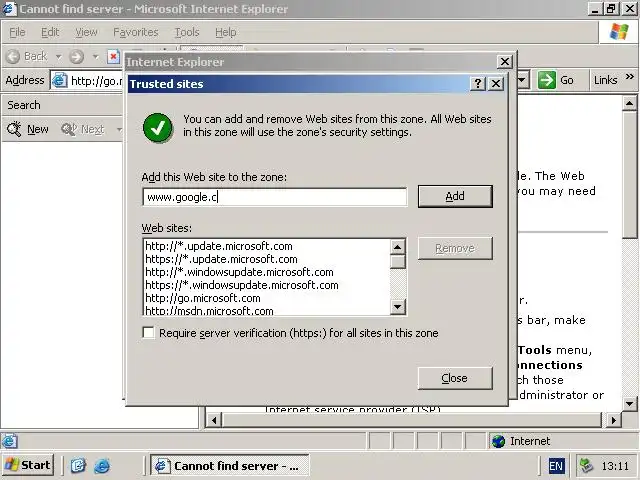Enable Require server verification checkbox
640x480 pixels.
pos(149,333)
